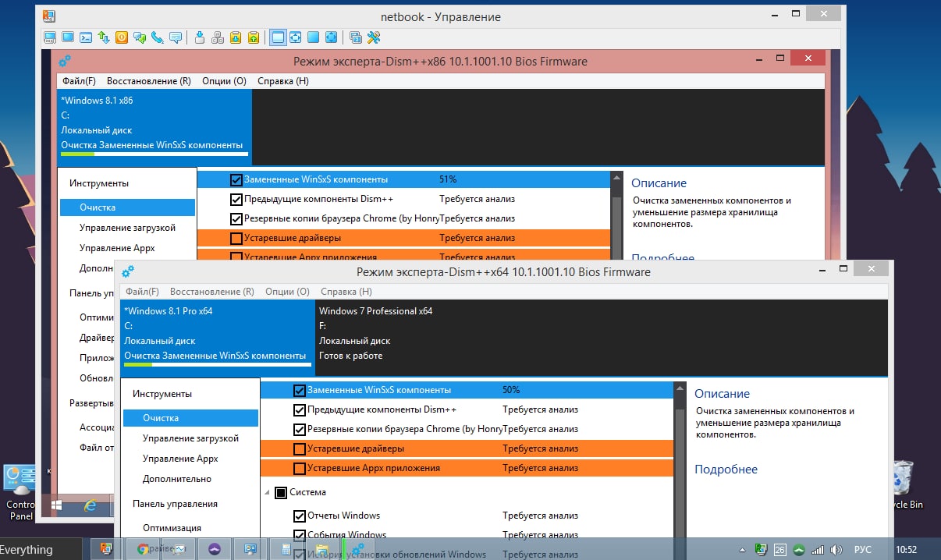Screen dimensions: 941x560
Task: Click the down-arrow send keys toolbar icon
Action: [x=200, y=37]
